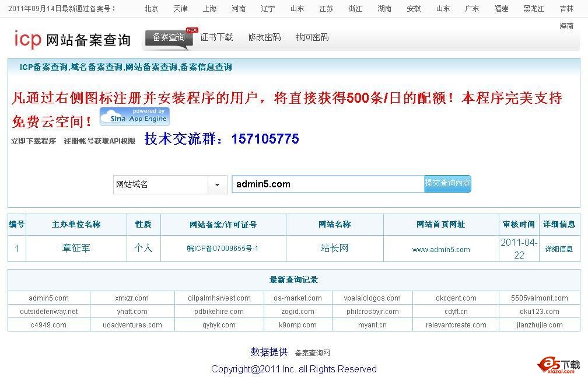The width and height of the screenshot is (588, 377).
Task: Click philcrosbyjr.com in recent queries
Action: point(372,312)
